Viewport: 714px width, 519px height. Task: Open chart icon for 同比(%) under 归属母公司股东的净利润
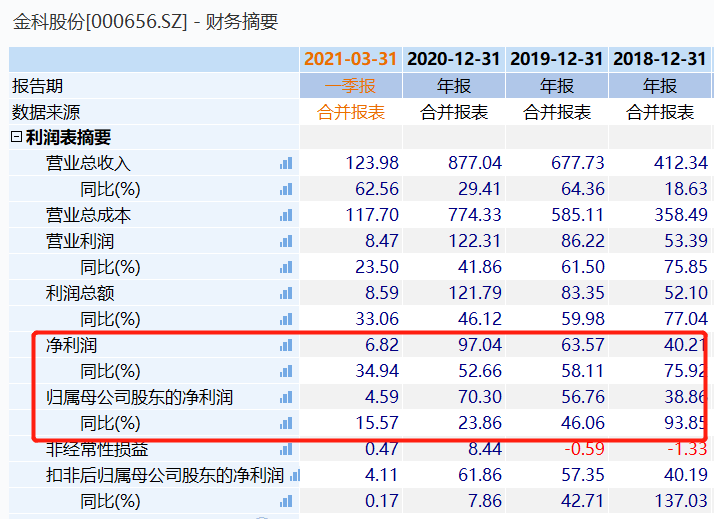286,423
